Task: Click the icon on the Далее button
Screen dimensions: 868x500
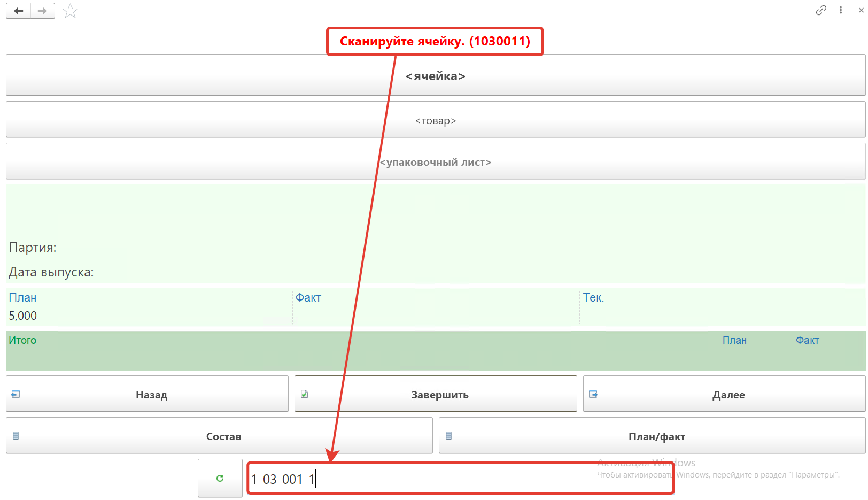Action: [593, 394]
